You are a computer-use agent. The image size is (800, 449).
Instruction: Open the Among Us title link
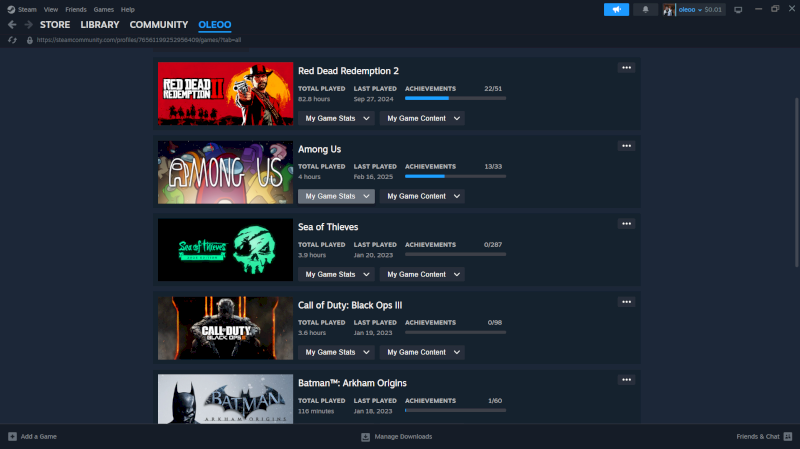click(x=319, y=149)
